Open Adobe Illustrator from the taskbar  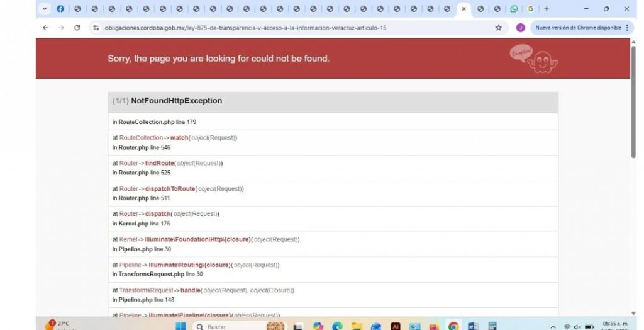[396, 326]
